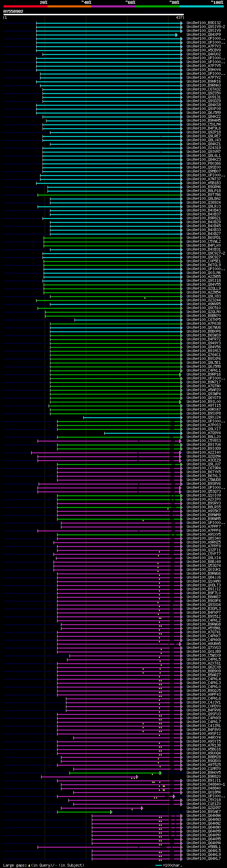Open the UniRef100_Q38924 entry

[204, 203]
